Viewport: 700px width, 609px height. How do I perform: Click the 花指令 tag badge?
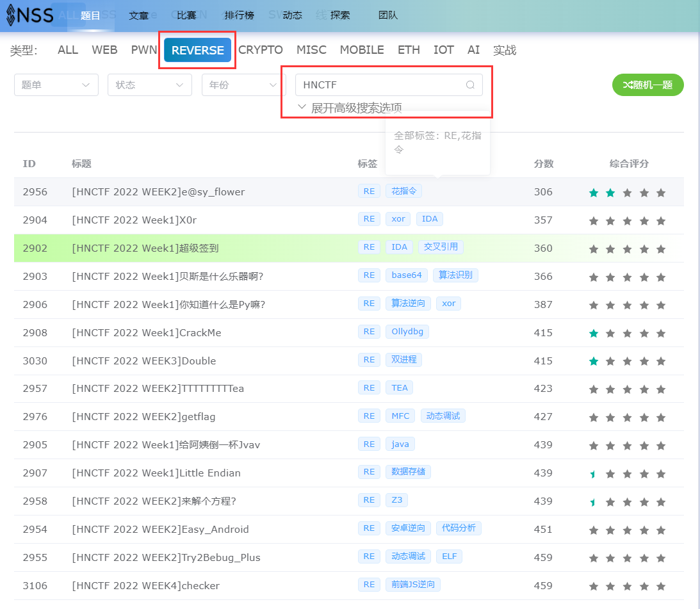[x=403, y=191]
